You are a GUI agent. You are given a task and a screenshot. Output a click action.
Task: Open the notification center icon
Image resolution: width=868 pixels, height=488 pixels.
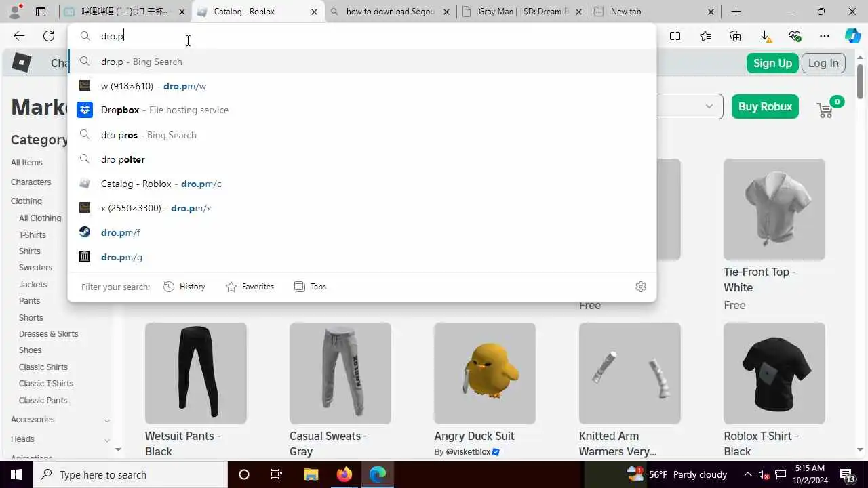coord(847,474)
